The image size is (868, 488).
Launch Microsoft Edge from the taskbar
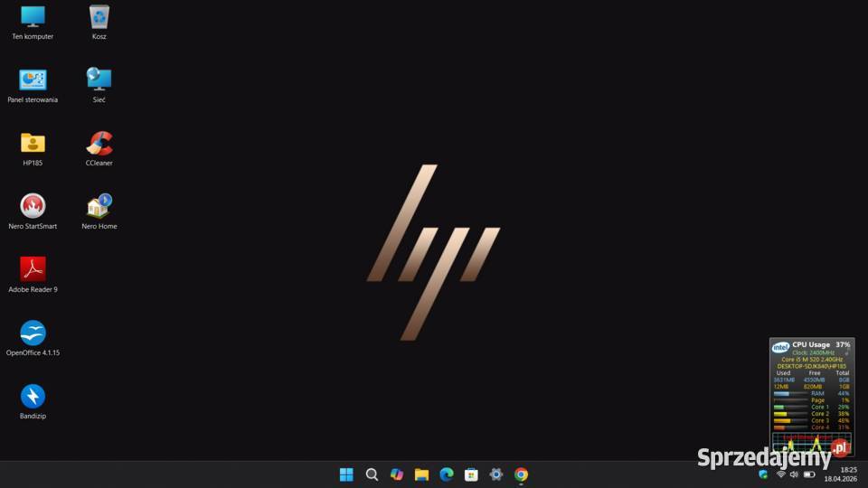447,474
